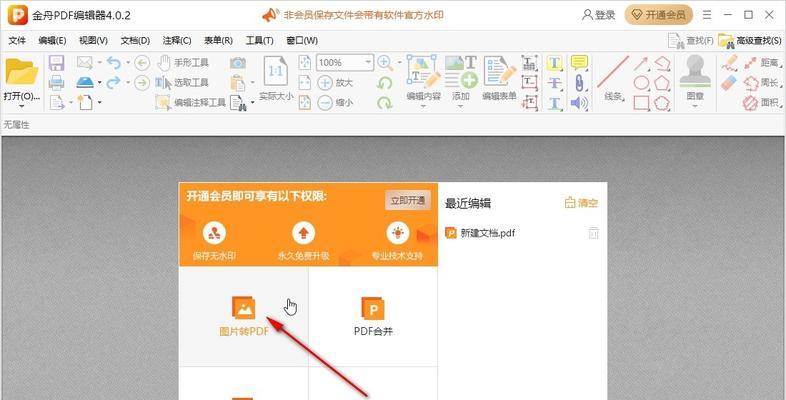Select the oval shape tool
Screen dimensions: 786x400
[x=641, y=83]
